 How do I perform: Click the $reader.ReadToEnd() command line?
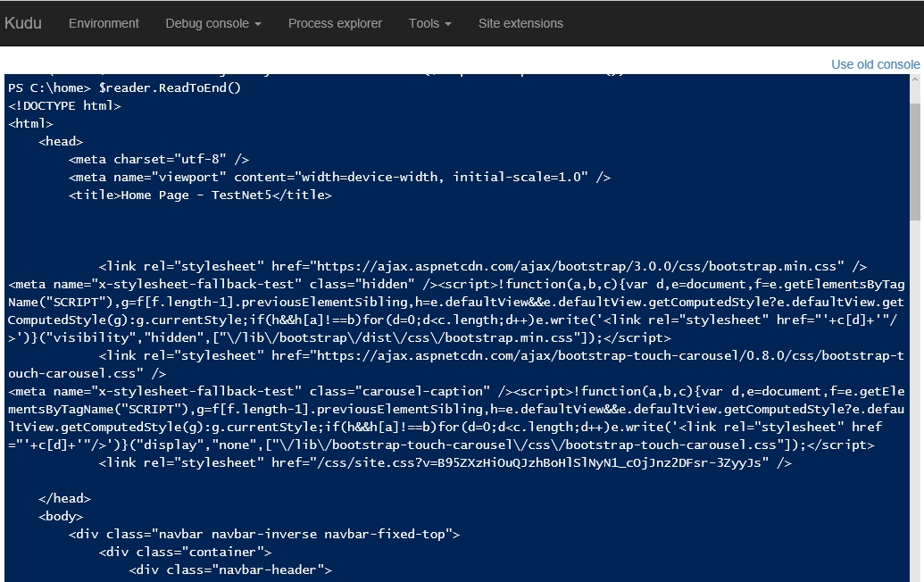pyautogui.click(x=124, y=87)
